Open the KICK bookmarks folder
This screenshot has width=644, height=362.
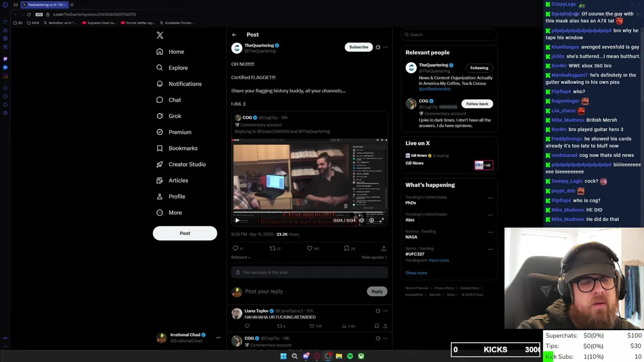click(33, 23)
